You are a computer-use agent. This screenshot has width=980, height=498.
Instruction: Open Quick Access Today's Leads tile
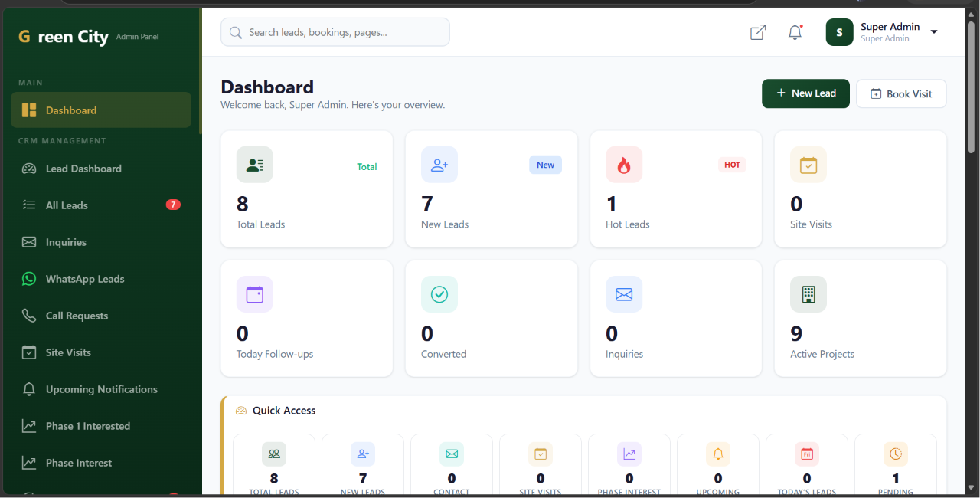pyautogui.click(x=807, y=465)
